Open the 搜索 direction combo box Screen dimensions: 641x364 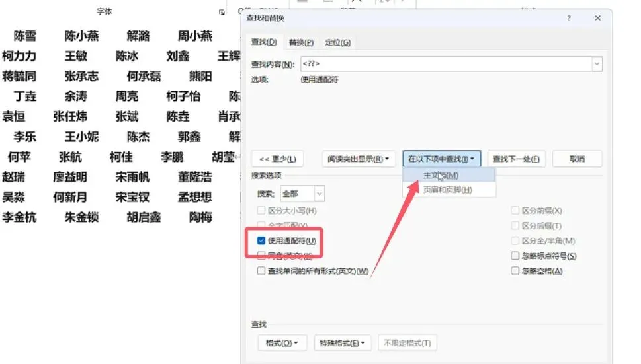point(302,194)
